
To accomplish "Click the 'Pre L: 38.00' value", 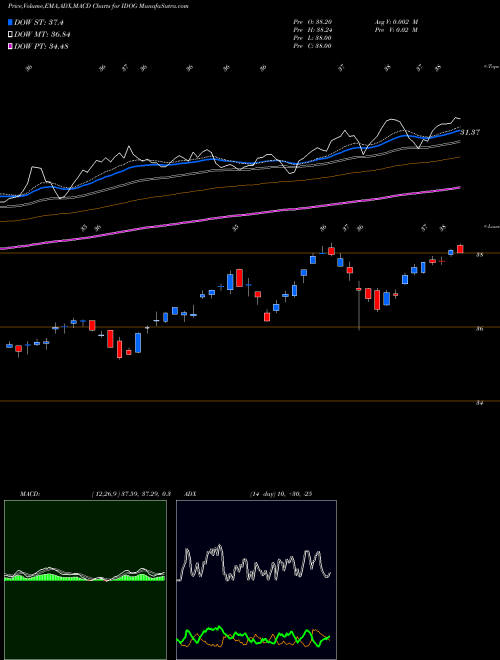I will (x=314, y=38).
